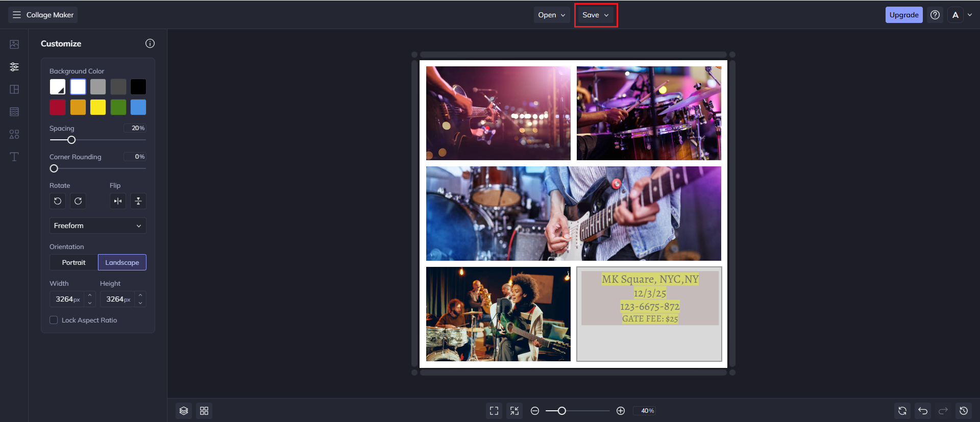Open the Image Manager sidebar panel
Screen dimensions: 980x422
pyautogui.click(x=14, y=44)
